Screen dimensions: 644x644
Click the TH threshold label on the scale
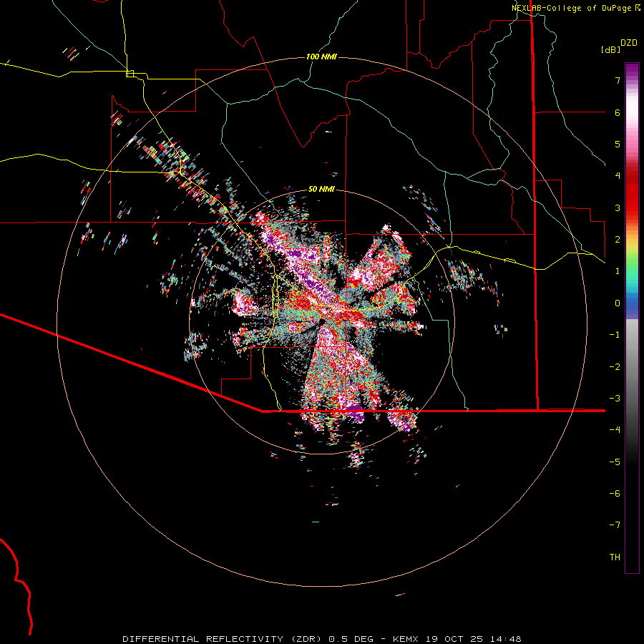click(615, 557)
